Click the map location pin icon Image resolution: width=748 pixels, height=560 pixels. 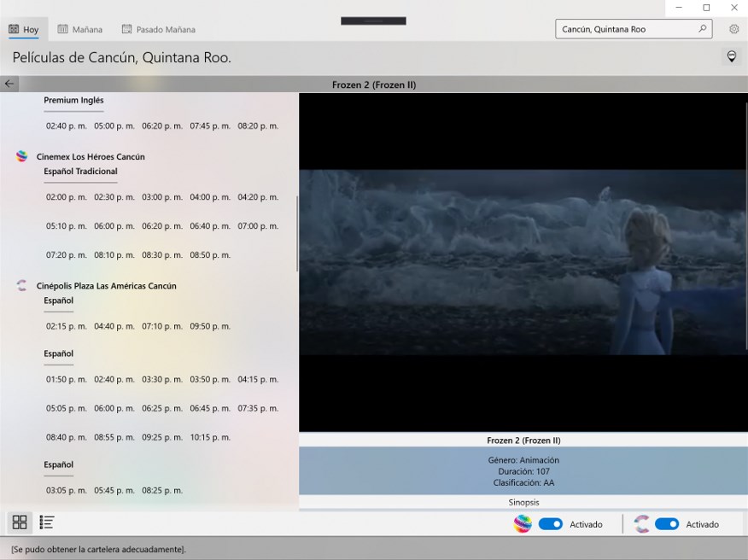pyautogui.click(x=731, y=56)
